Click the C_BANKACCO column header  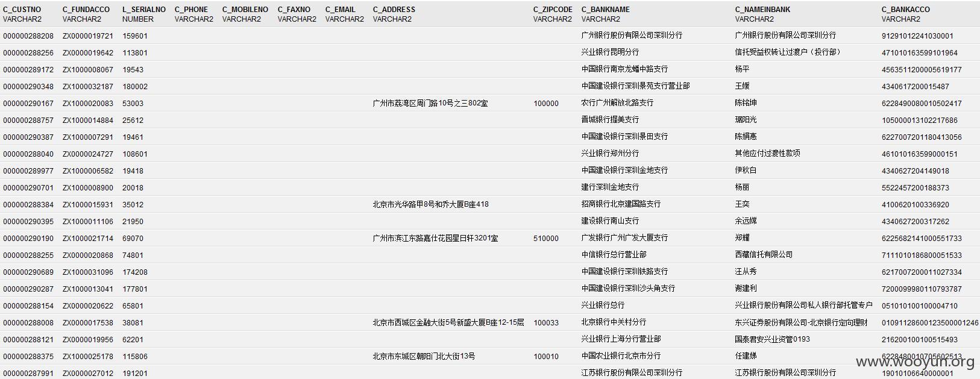pos(906,10)
